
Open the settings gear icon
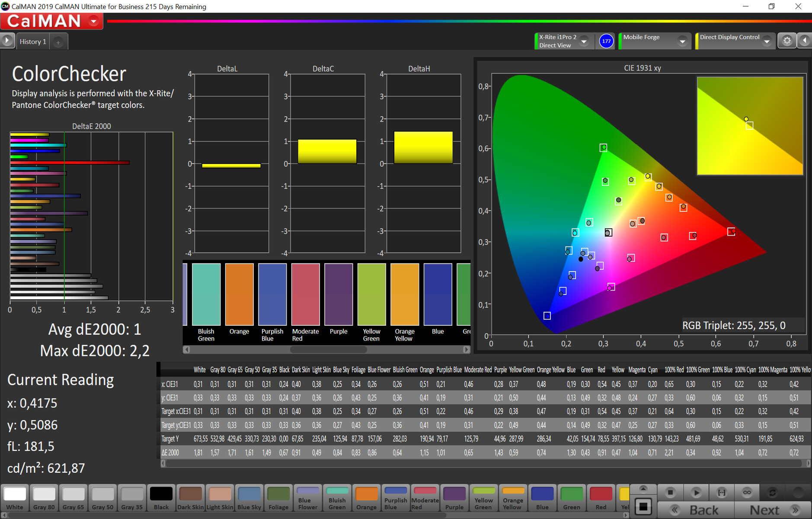click(x=787, y=41)
